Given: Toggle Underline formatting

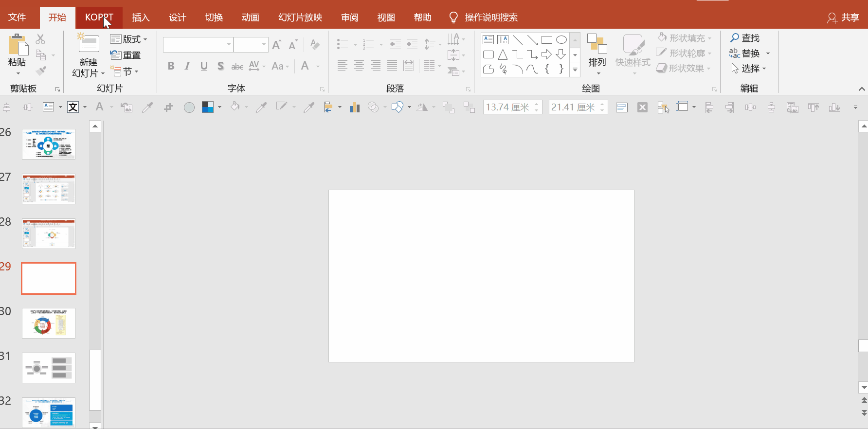Looking at the screenshot, I should coord(204,66).
